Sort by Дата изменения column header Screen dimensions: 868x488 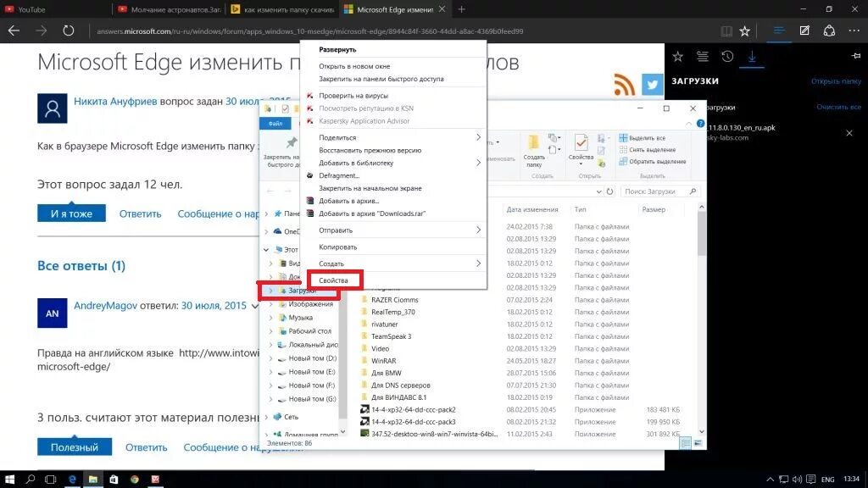click(x=532, y=210)
